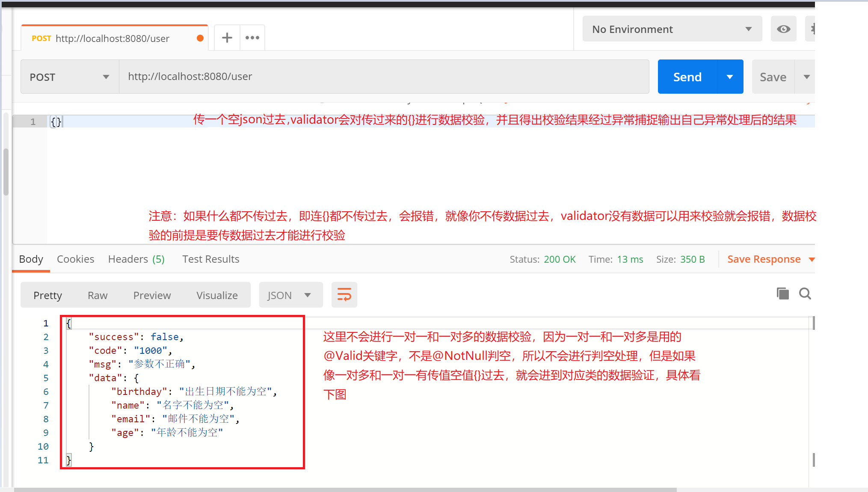This screenshot has width=868, height=492.
Task: Expand the No Environment dropdown
Action: [672, 29]
